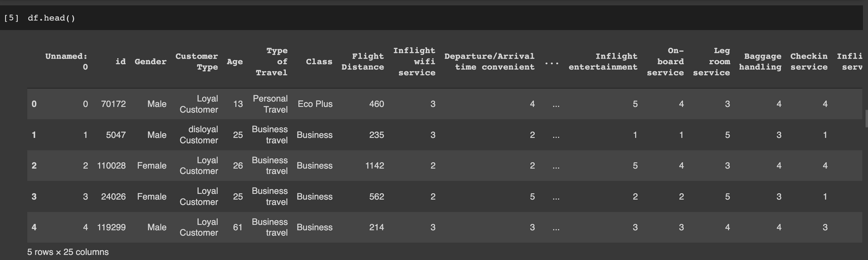Screen dimensions: 868x260
Task: Click row index 3 label
Action: coord(34,197)
